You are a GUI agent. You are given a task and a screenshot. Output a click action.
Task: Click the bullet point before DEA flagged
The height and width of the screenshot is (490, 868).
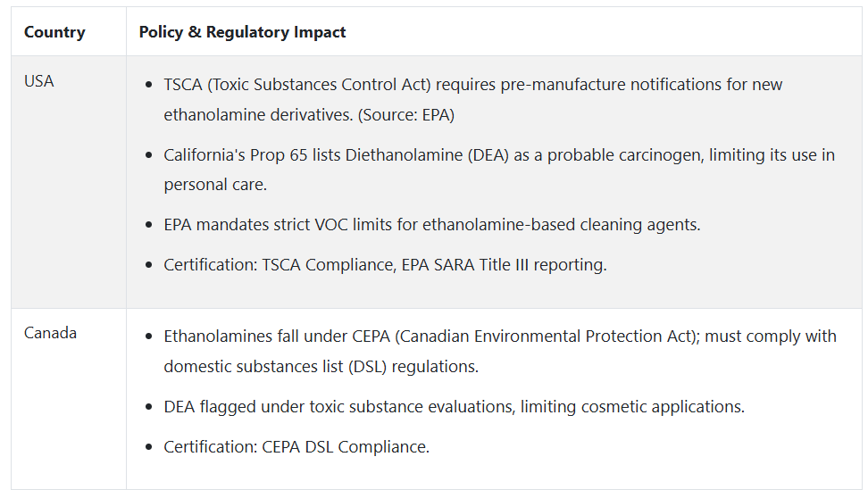click(148, 406)
